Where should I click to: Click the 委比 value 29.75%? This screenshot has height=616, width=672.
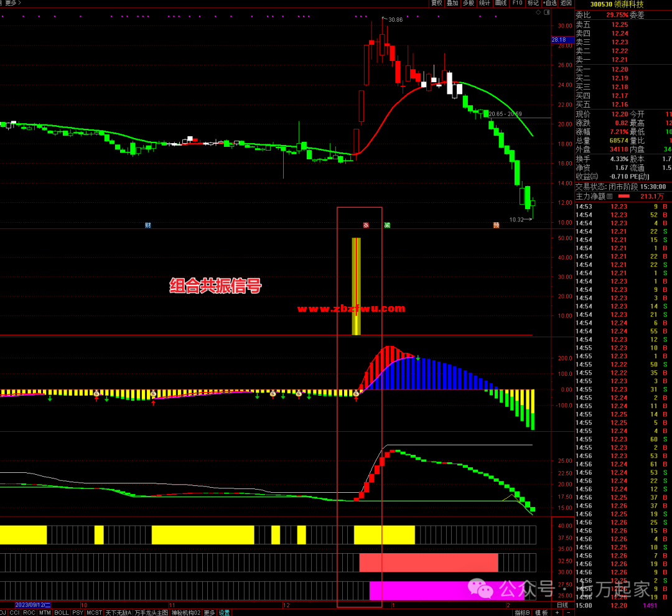pos(617,15)
